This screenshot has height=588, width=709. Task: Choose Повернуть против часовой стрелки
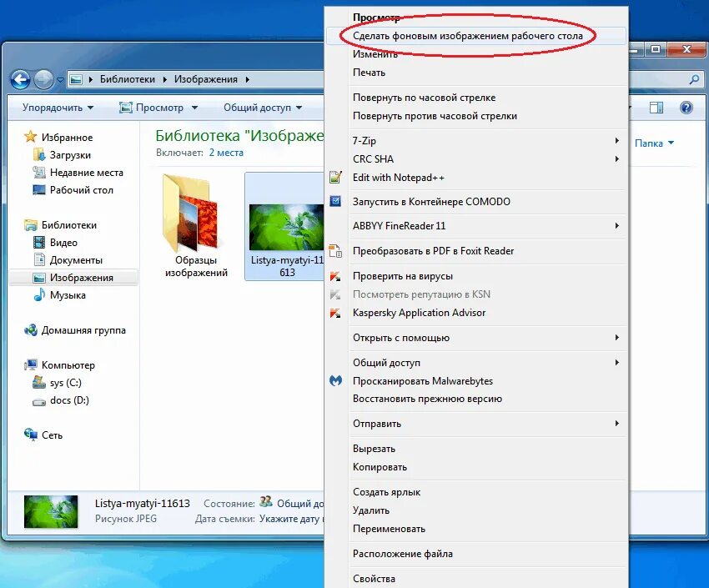(476, 116)
